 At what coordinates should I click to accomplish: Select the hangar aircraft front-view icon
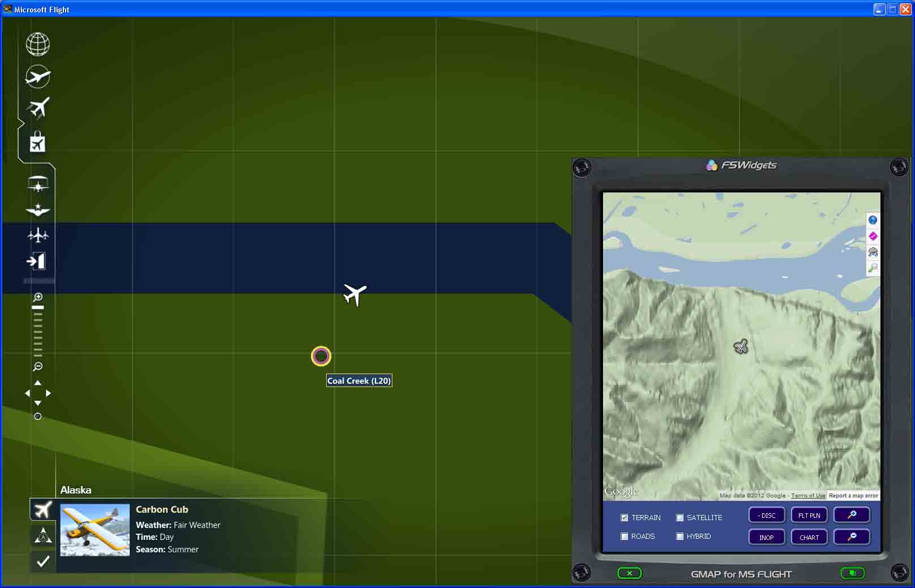[x=38, y=184]
